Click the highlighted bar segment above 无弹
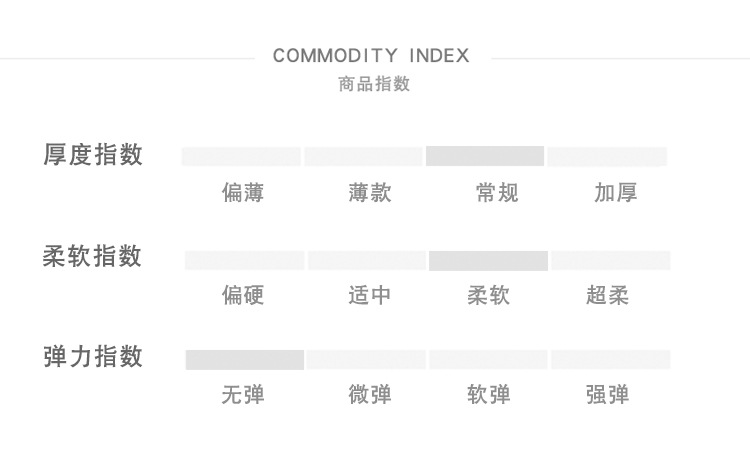This screenshot has width=750, height=474. [x=245, y=360]
